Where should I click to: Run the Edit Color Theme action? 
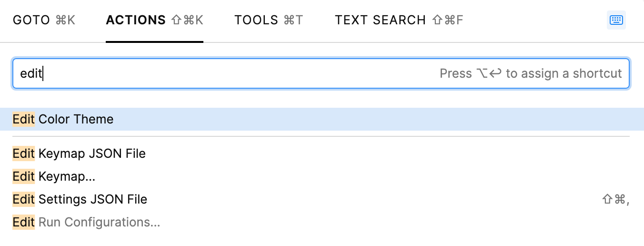(x=322, y=119)
